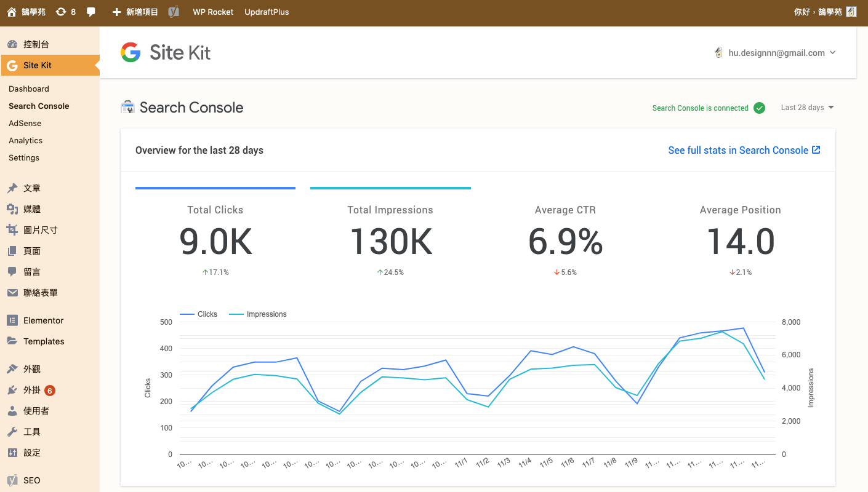Click the media icon for 媒體

click(12, 209)
